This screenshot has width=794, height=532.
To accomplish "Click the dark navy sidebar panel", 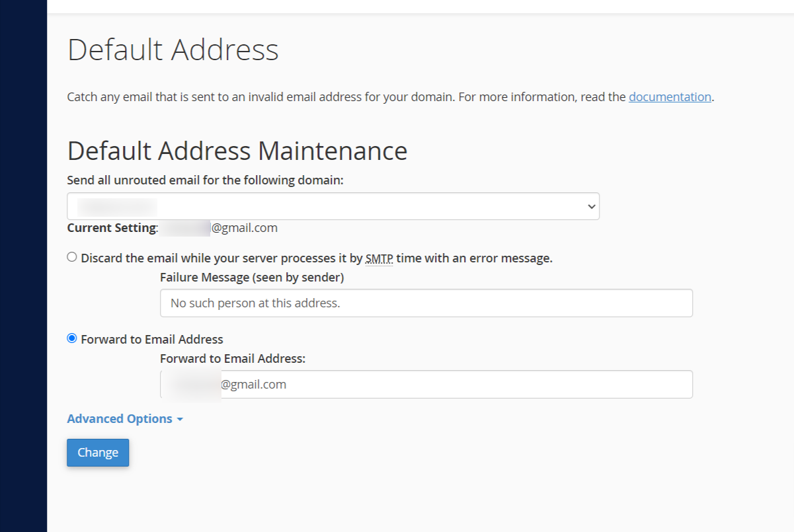I will point(23,264).
